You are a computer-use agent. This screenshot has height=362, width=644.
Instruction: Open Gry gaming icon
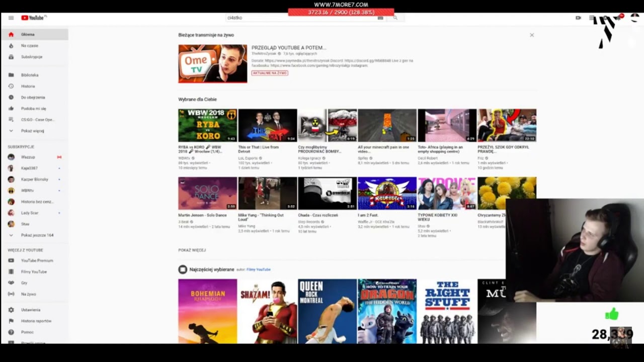pyautogui.click(x=11, y=283)
